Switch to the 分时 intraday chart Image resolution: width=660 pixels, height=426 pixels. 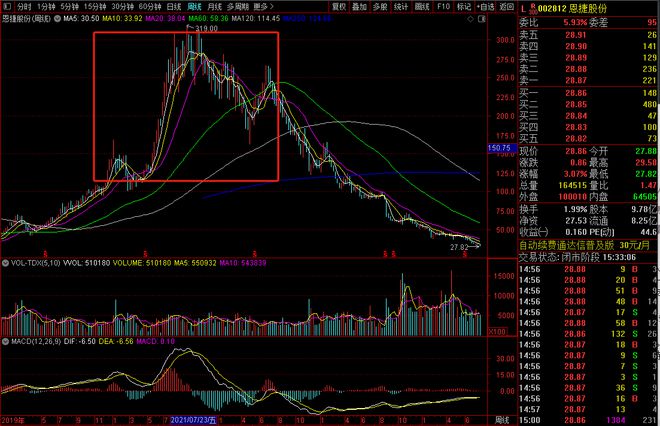pyautogui.click(x=24, y=7)
